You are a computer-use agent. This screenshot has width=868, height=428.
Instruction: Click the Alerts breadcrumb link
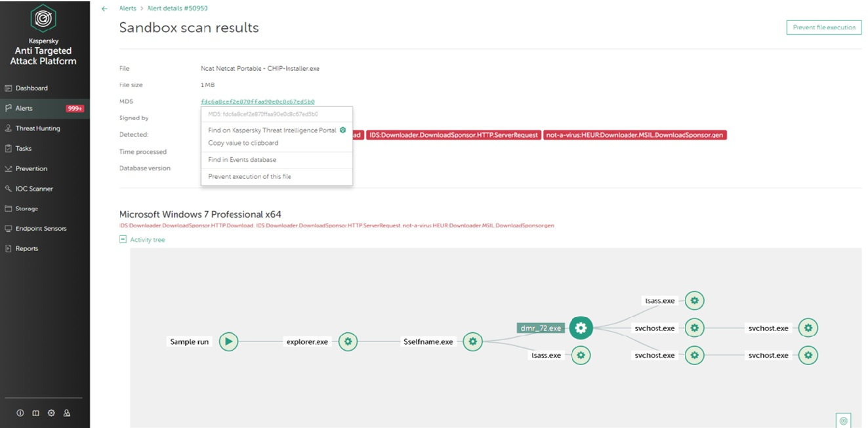(128, 9)
